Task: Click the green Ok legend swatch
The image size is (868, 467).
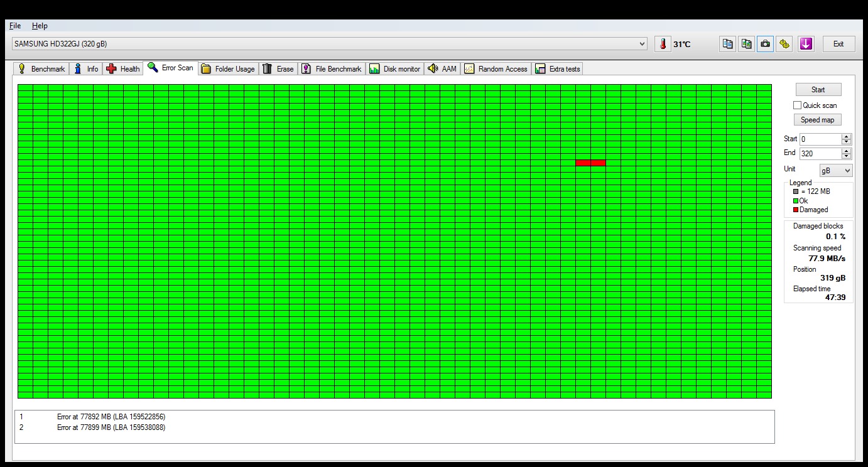Action: pyautogui.click(x=796, y=201)
